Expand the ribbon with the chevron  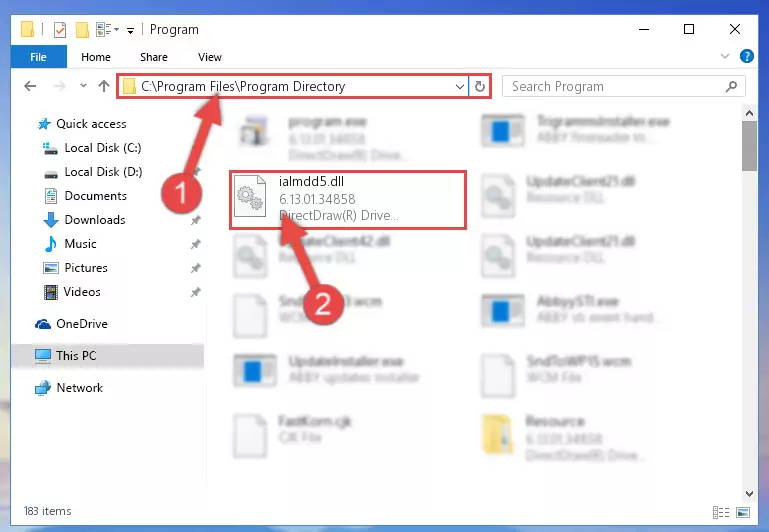click(724, 56)
